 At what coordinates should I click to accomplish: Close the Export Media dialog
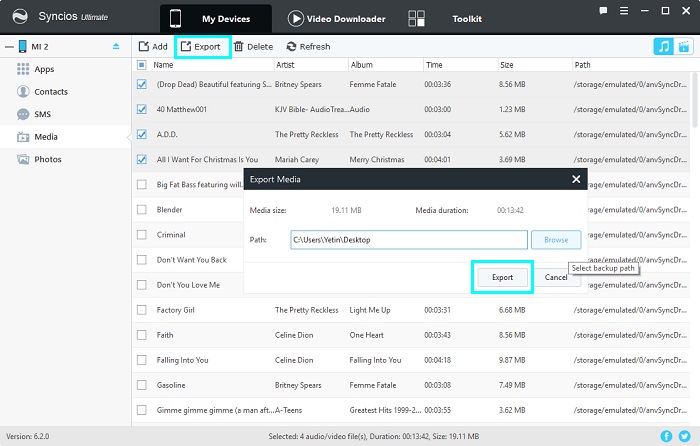coord(576,179)
